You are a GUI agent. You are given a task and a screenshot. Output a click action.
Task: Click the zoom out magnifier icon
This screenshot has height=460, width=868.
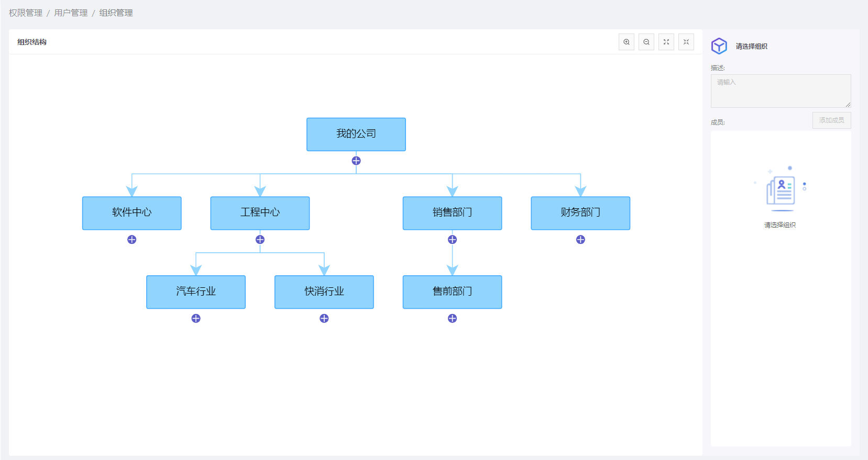tap(646, 42)
